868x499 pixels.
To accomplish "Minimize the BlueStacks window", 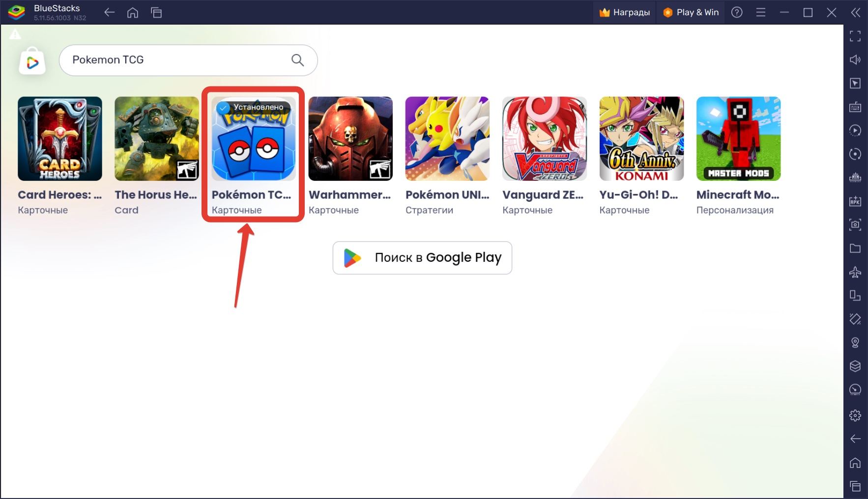I will pyautogui.click(x=784, y=12).
